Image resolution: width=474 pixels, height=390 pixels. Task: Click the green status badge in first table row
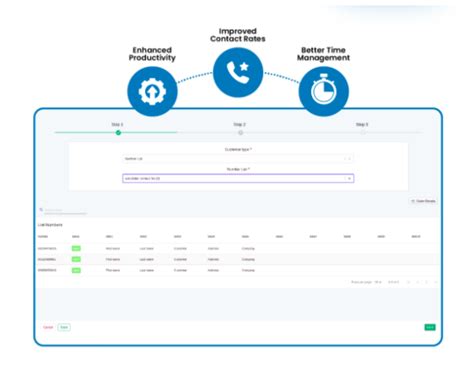[76, 248]
